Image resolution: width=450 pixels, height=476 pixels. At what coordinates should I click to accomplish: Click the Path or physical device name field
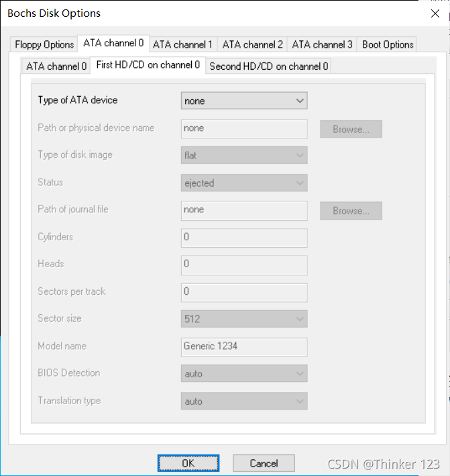click(244, 128)
